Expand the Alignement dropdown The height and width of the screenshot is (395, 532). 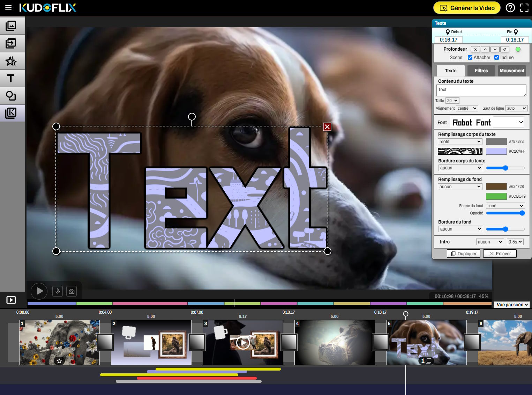(467, 108)
